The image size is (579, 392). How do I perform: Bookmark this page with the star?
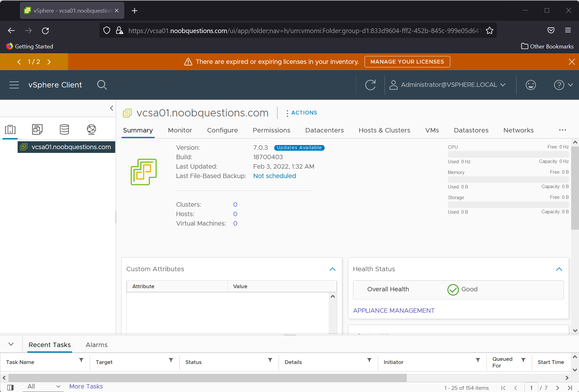click(489, 31)
